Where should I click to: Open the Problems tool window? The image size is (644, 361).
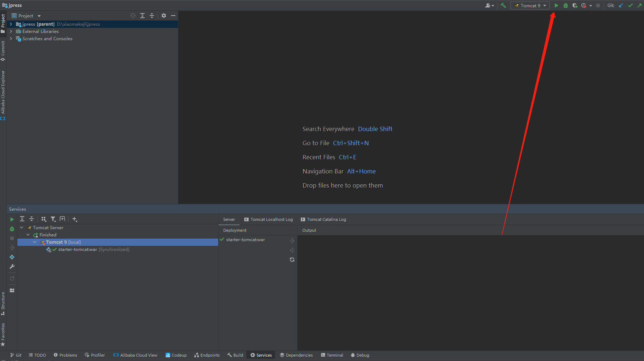pos(65,355)
